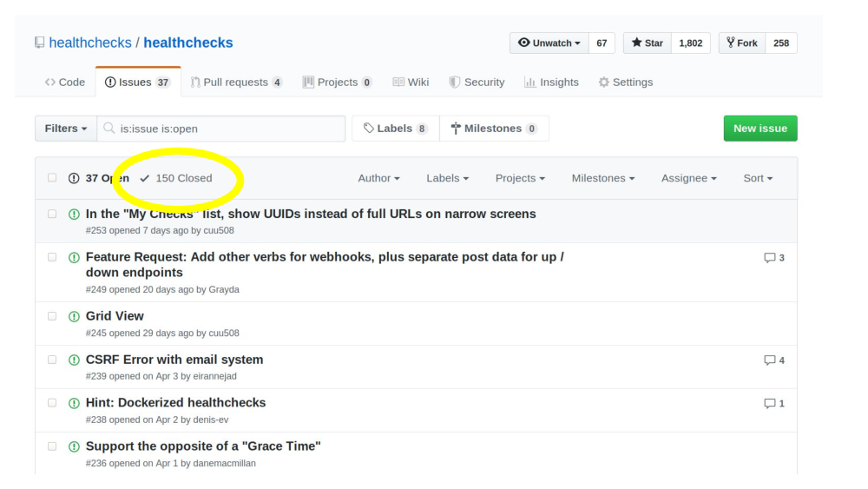Click the signpost icon on Milestones button
The height and width of the screenshot is (489, 868).
point(456,129)
